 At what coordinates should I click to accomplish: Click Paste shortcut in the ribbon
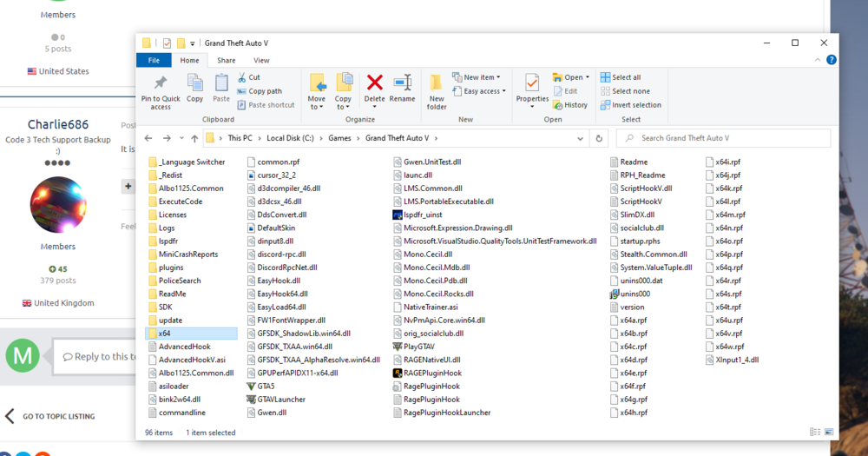click(x=266, y=105)
